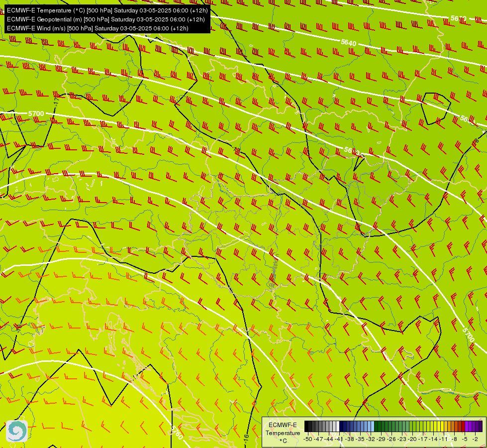Viewport: 487px width, 448px height.
Task: Click the 5700 contour label at left edge
Action: coord(36,113)
